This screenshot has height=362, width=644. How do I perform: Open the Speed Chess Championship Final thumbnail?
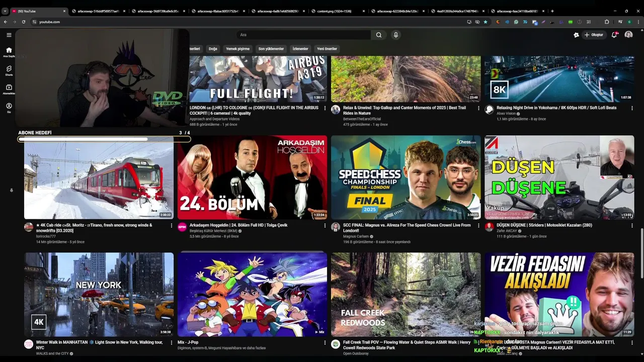coord(406,177)
